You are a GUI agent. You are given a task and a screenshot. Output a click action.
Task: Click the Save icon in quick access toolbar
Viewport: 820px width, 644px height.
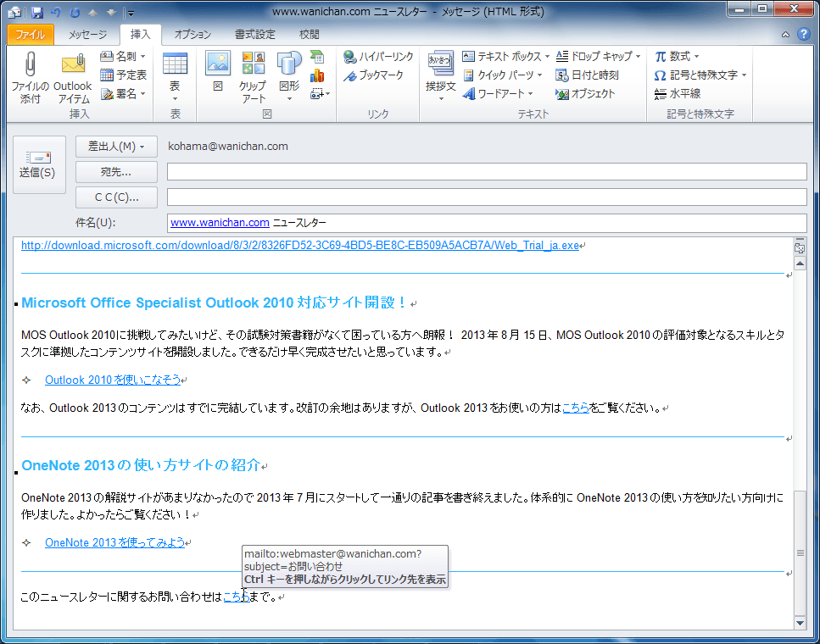tap(37, 12)
